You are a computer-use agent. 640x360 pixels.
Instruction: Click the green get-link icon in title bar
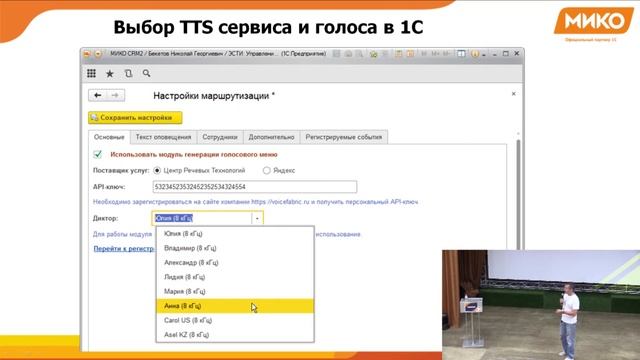373,54
